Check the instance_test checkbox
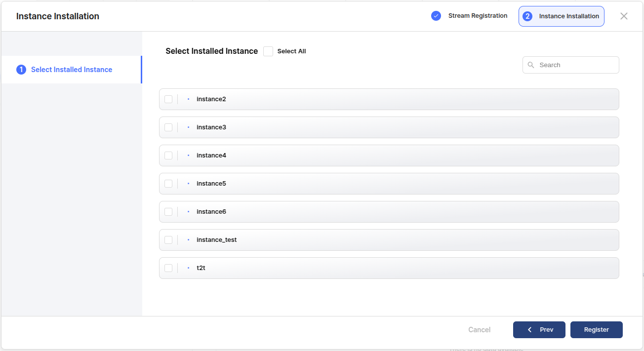The image size is (644, 351). point(168,240)
